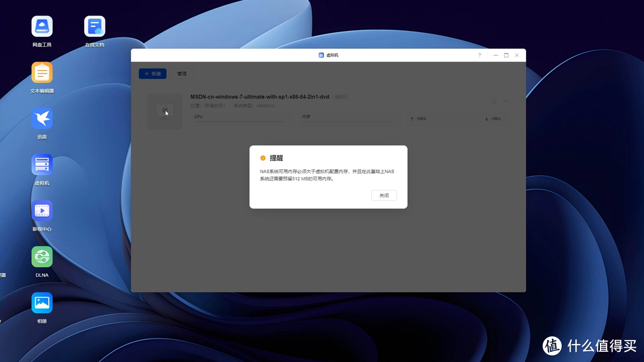Select the MSDN-cn-windows-7-ultimate VM name

point(259,97)
